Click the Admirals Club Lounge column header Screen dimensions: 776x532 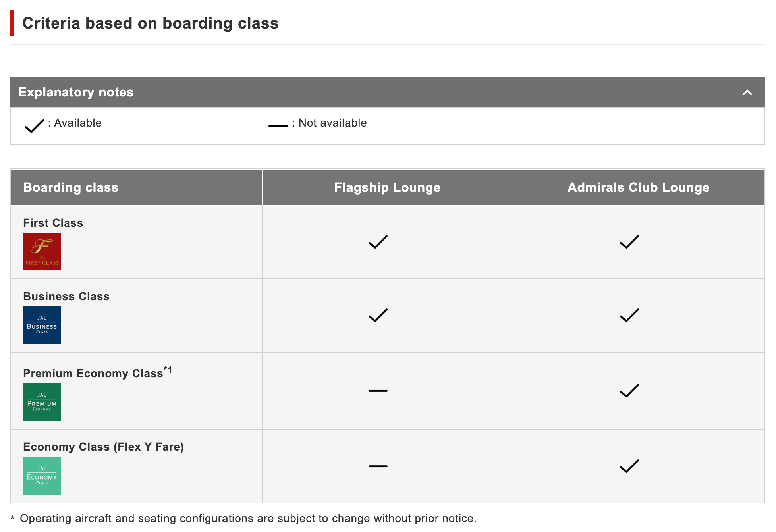(x=639, y=187)
